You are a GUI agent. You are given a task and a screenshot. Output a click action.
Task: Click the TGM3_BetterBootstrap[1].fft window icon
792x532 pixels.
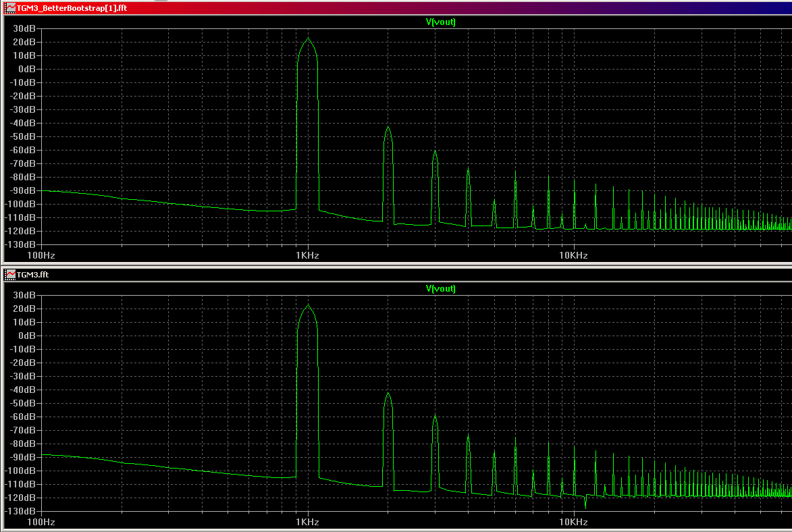pos(9,8)
